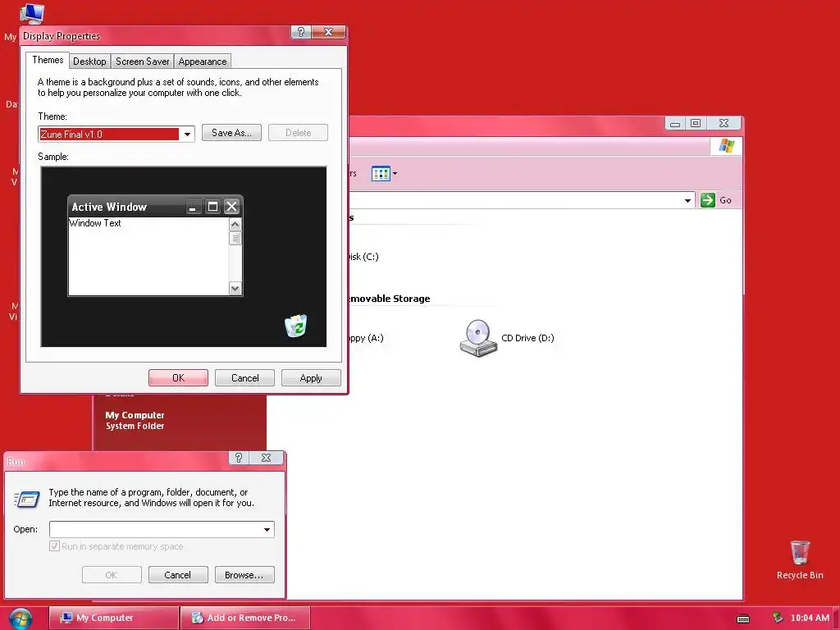This screenshot has width=840, height=630.
Task: Click the sample window scroll down arrow
Action: point(235,288)
